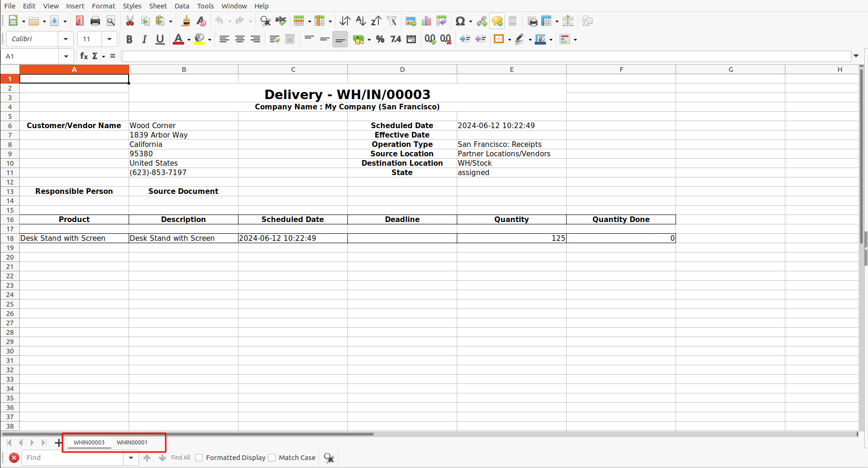Viewport: 868px width, 468px height.
Task: Toggle Bold formatting in the toolbar
Action: pyautogui.click(x=129, y=39)
